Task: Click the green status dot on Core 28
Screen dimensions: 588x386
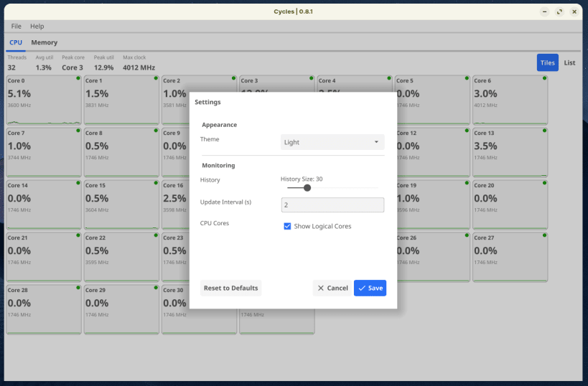Action: click(x=78, y=288)
